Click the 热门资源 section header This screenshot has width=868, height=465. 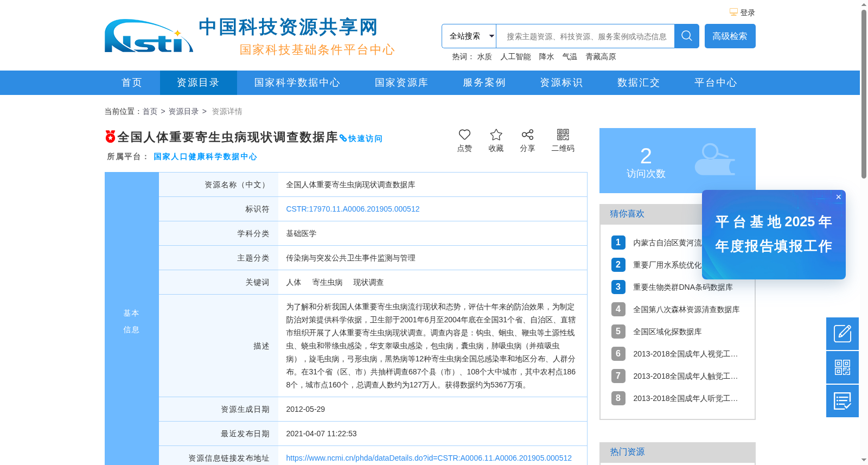[x=627, y=452]
